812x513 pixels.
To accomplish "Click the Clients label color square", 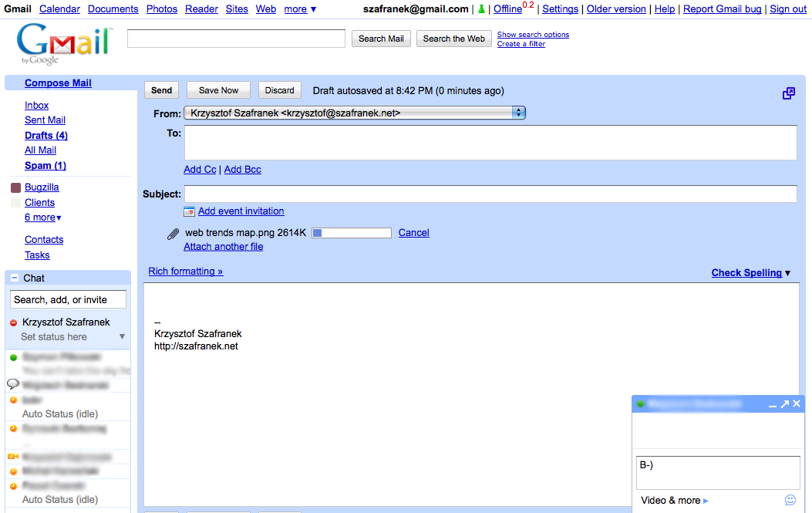I will pyautogui.click(x=15, y=203).
